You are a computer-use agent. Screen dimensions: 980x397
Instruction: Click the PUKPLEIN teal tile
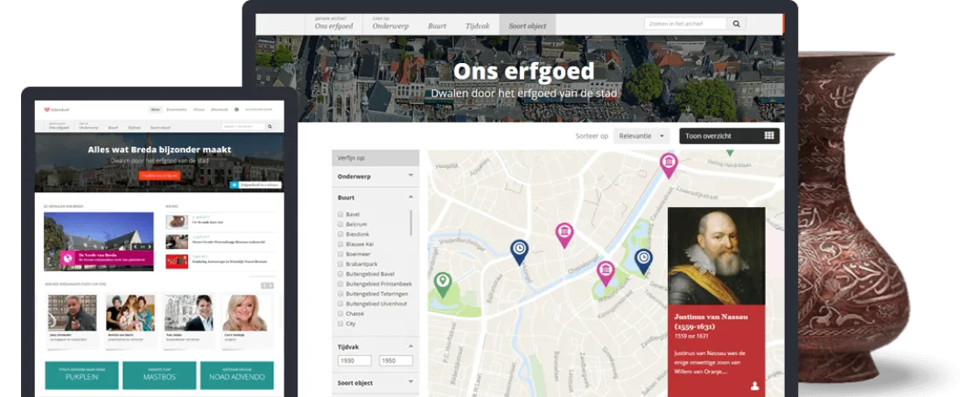pos(81,375)
